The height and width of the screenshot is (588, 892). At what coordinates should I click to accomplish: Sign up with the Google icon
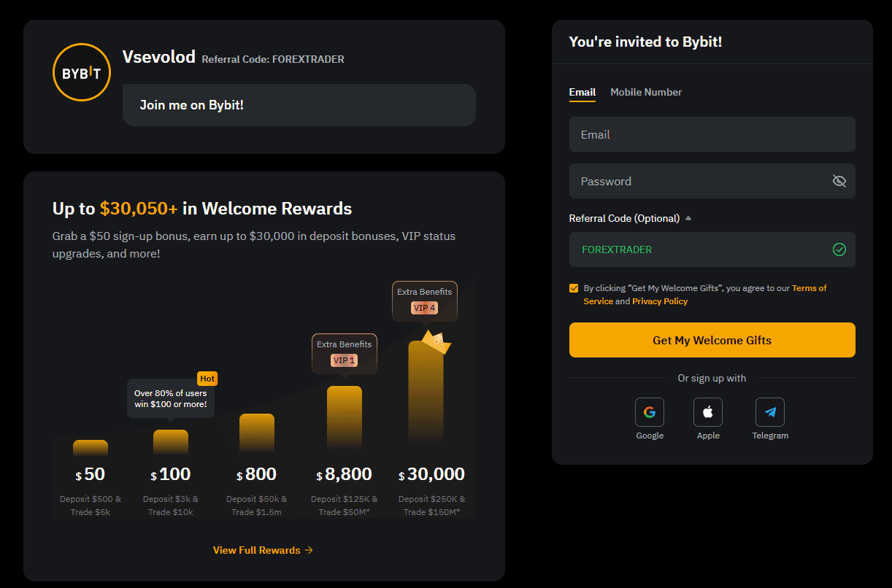coord(650,412)
